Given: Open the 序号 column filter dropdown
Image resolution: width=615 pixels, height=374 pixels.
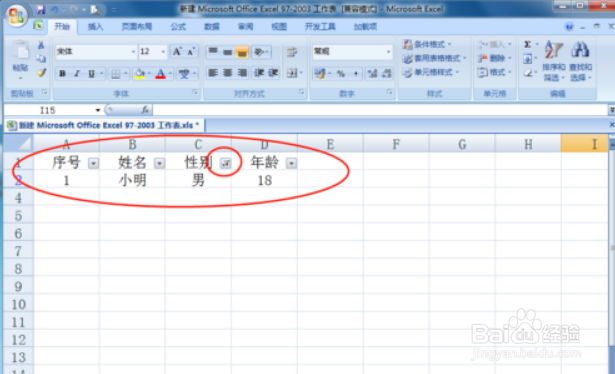Looking at the screenshot, I should click(93, 163).
